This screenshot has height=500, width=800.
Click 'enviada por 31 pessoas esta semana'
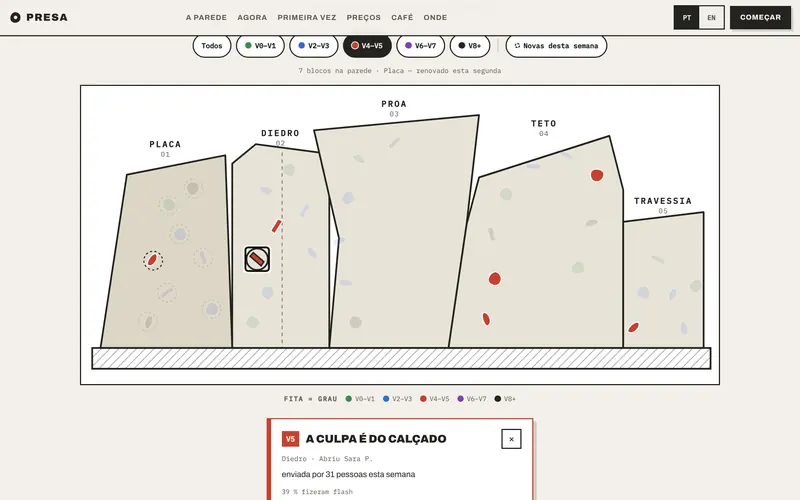coord(348,474)
